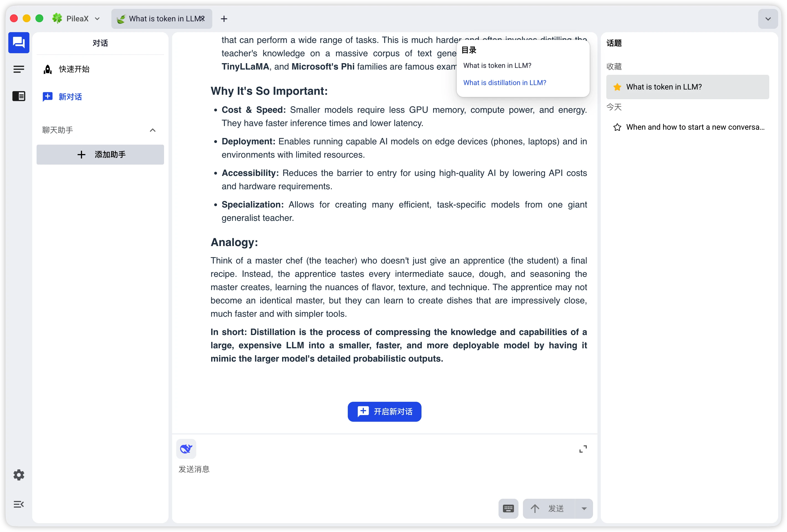
Task: Click the 'Specialization:' bullet label
Action: [x=253, y=205]
